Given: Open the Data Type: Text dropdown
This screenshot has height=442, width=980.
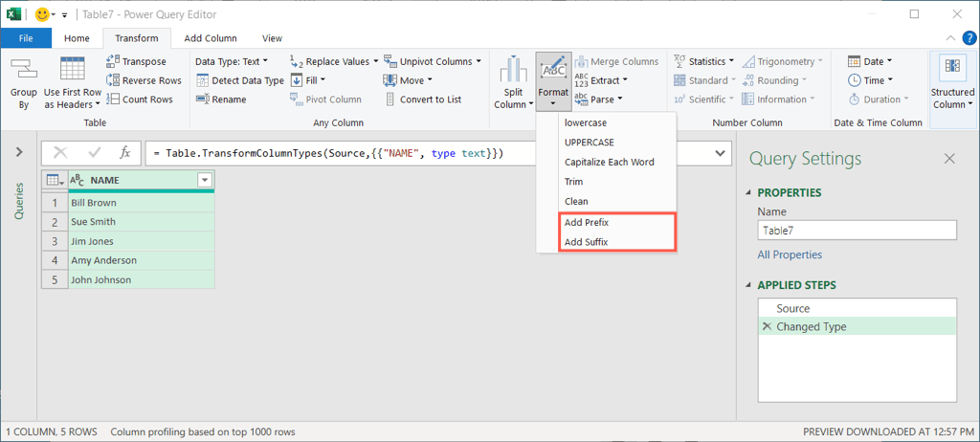Looking at the screenshot, I should coord(232,61).
